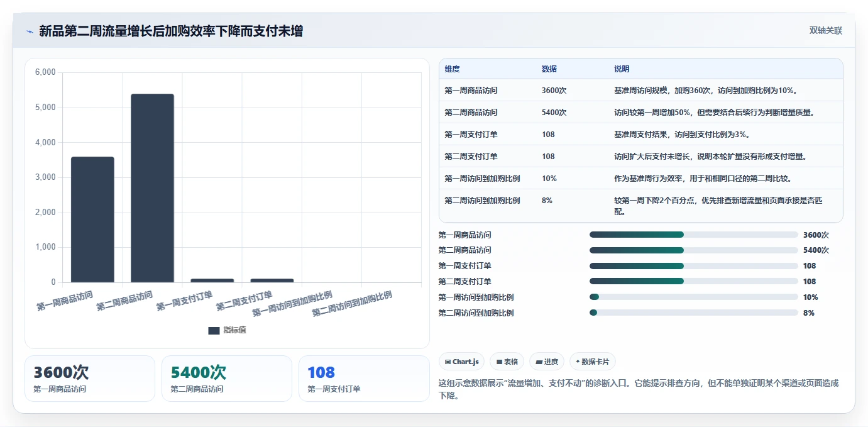This screenshot has height=427, width=868.
Task: Click the 第二周访问到加购比例 label in the progress list
Action: point(476,313)
